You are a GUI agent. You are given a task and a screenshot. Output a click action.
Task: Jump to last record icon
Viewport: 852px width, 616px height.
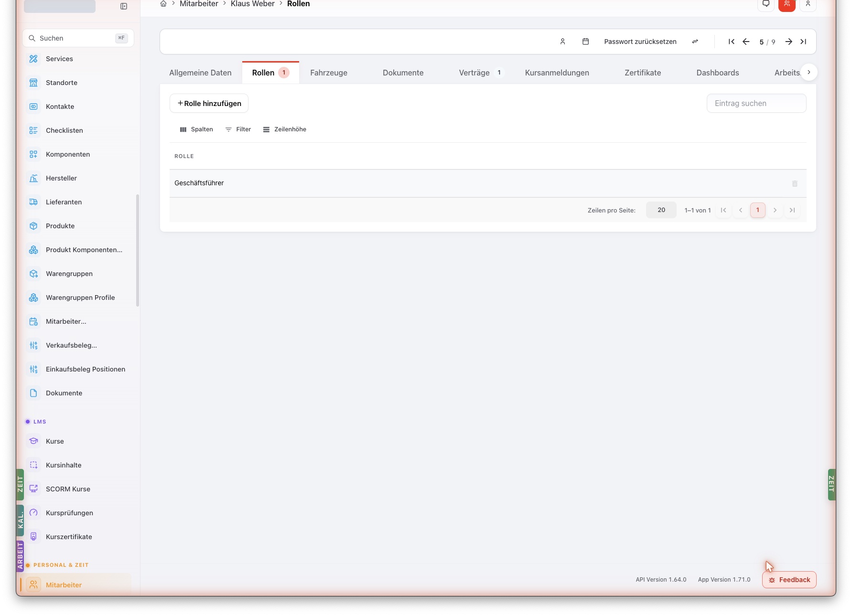tap(803, 42)
